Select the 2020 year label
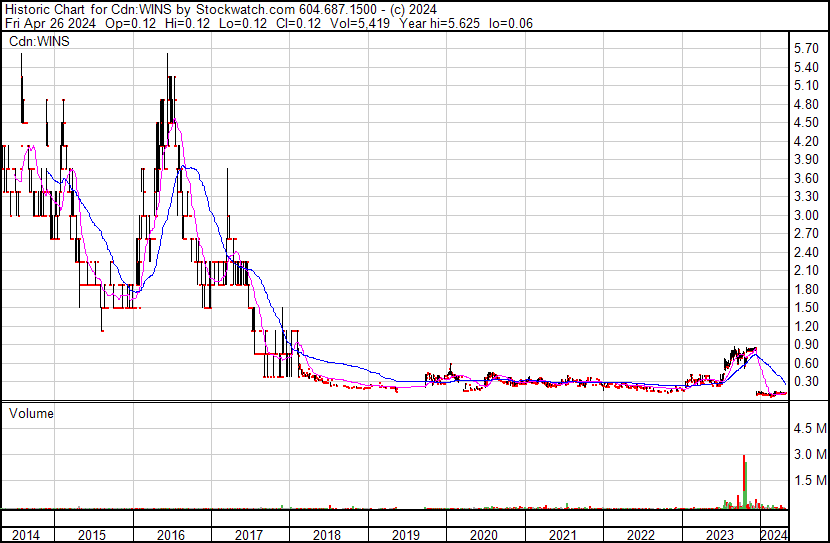 [x=485, y=535]
